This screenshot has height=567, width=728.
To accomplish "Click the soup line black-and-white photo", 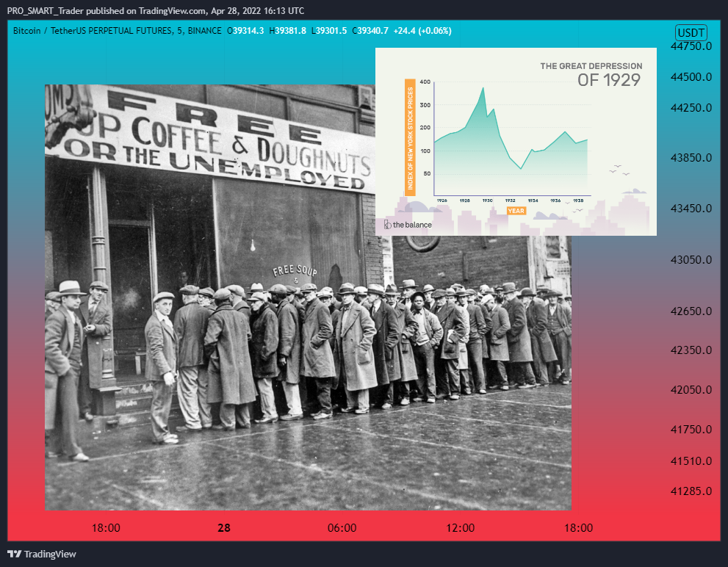I will [x=308, y=297].
